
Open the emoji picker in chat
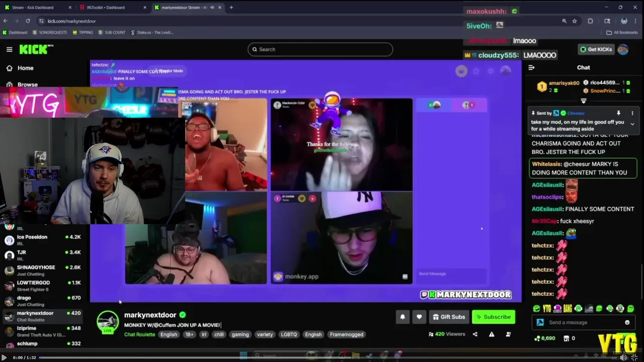[627, 322]
